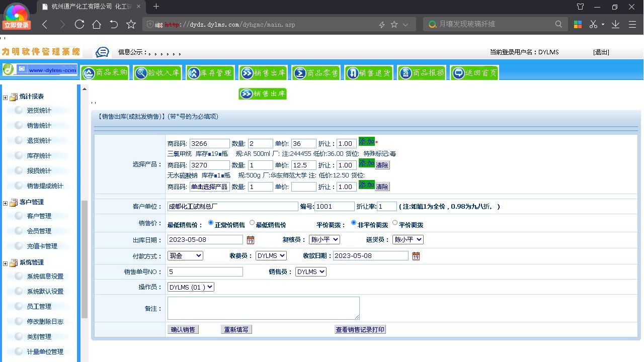Enable 平价调拨 pricing
This screenshot has height=362, width=644.
tap(395, 223)
